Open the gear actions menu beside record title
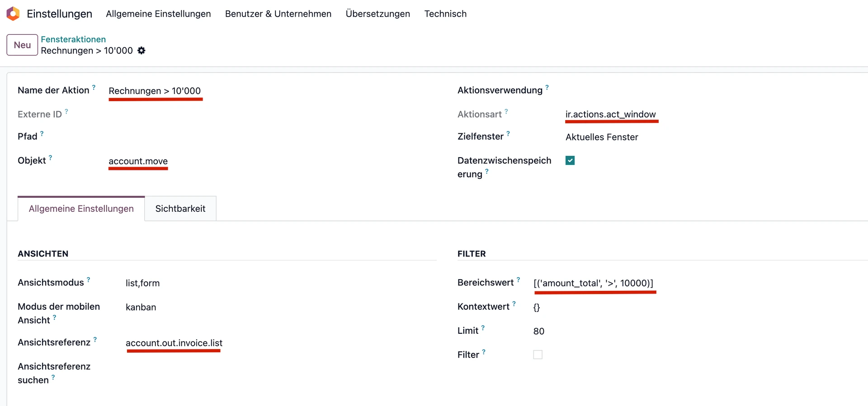Image resolution: width=868 pixels, height=406 pixels. 142,51
